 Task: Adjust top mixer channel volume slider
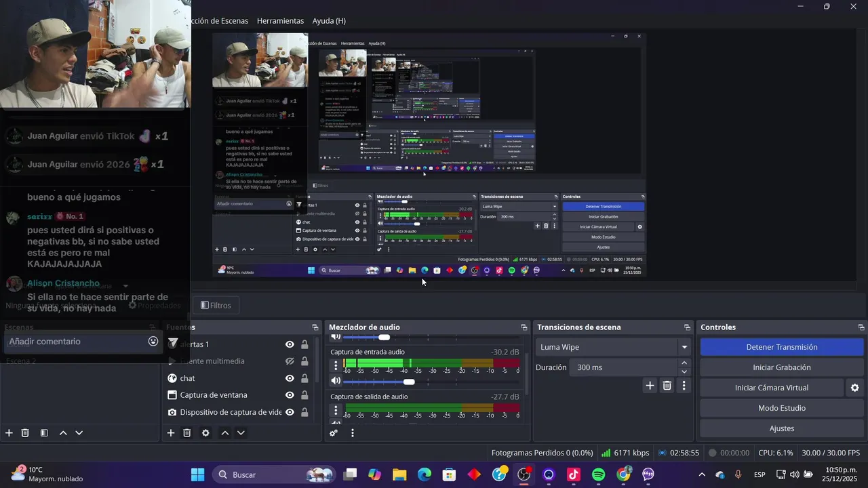coord(384,337)
